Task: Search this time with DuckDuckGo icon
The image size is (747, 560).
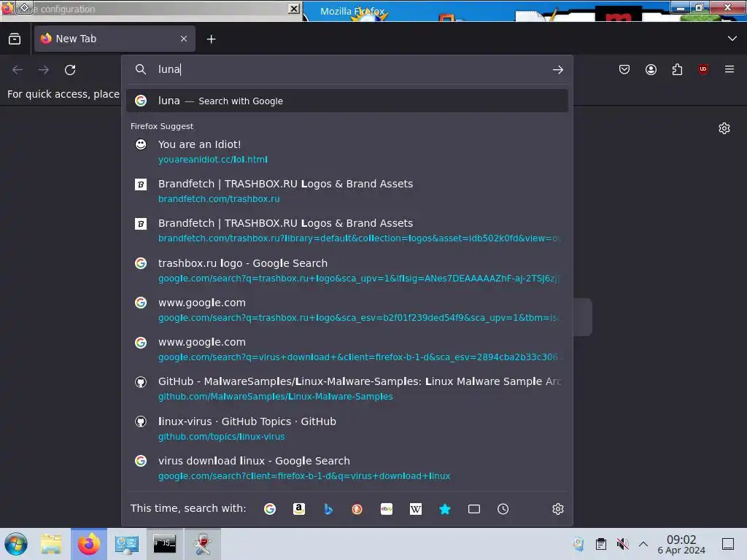Action: click(357, 509)
